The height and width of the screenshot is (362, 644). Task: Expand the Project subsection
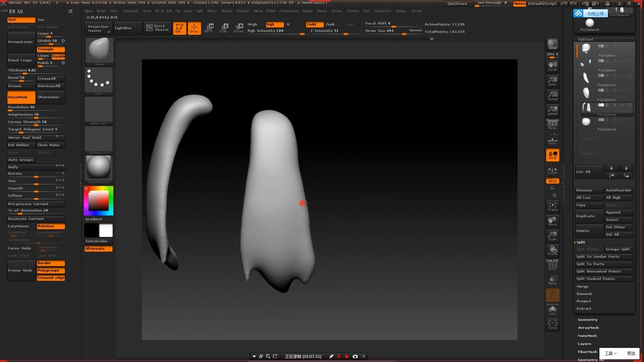click(x=584, y=301)
